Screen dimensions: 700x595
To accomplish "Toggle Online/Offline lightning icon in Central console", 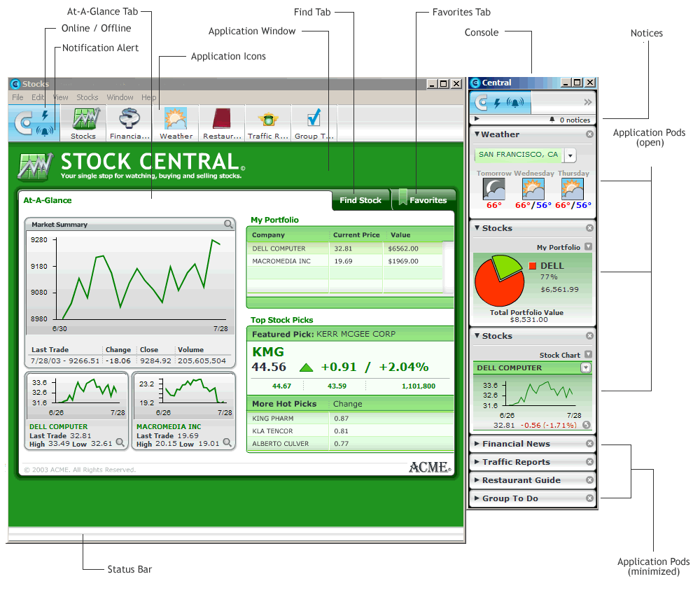I will click(497, 104).
